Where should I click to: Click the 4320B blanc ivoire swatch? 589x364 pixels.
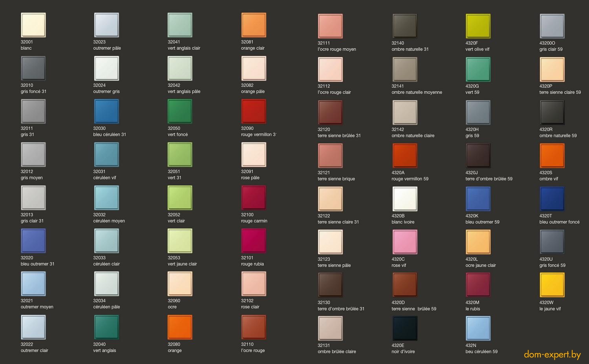click(405, 199)
